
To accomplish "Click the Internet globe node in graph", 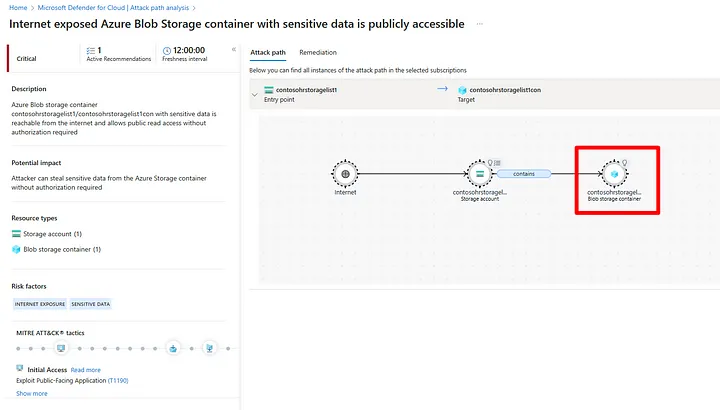I will (345, 174).
